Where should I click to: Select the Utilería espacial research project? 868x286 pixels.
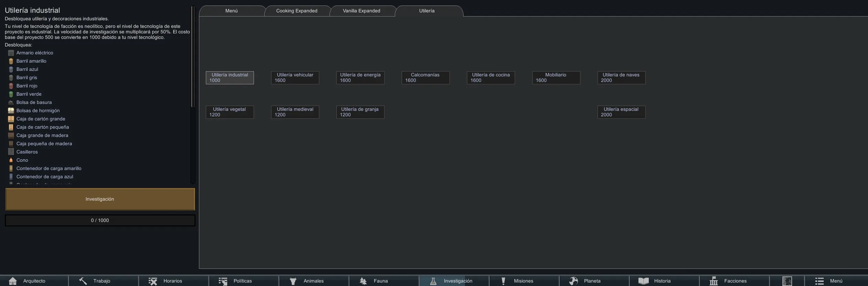click(x=621, y=112)
